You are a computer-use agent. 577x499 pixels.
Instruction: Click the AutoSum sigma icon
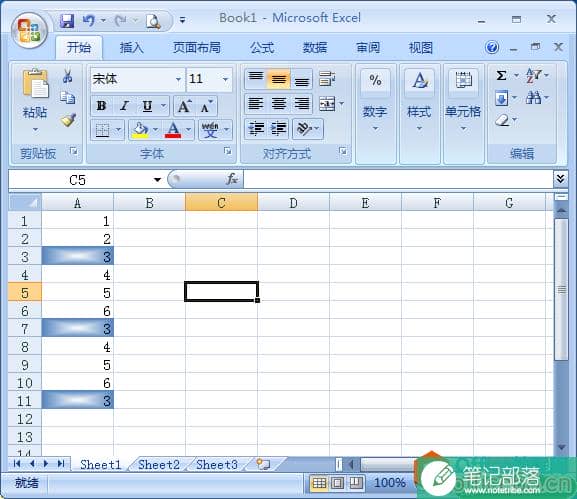(x=501, y=76)
